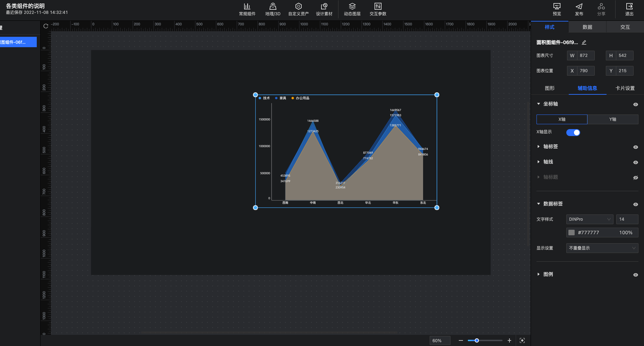Show the hidden 轴标题 via eye icon
The height and width of the screenshot is (346, 644).
click(635, 177)
